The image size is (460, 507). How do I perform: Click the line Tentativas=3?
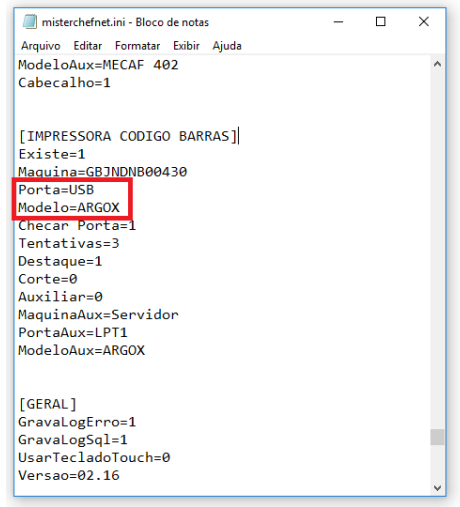coord(69,243)
